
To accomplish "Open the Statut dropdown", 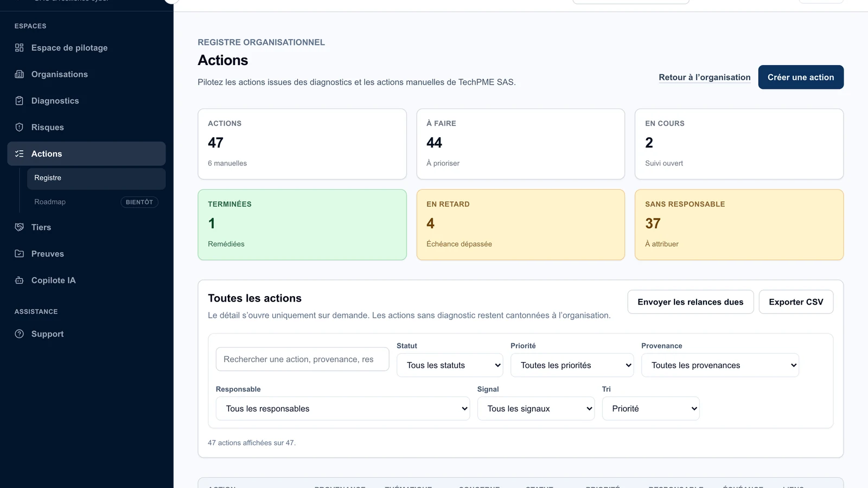I will pyautogui.click(x=450, y=365).
